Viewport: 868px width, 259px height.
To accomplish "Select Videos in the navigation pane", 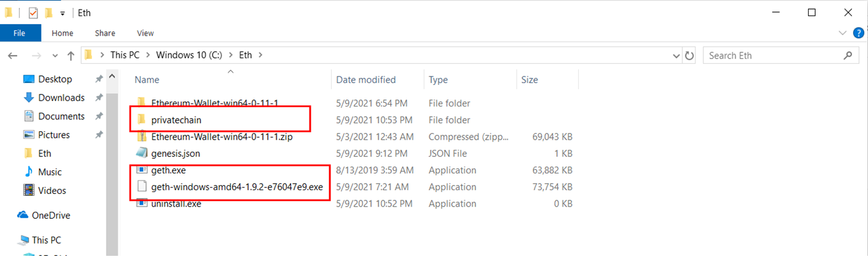I will [52, 190].
